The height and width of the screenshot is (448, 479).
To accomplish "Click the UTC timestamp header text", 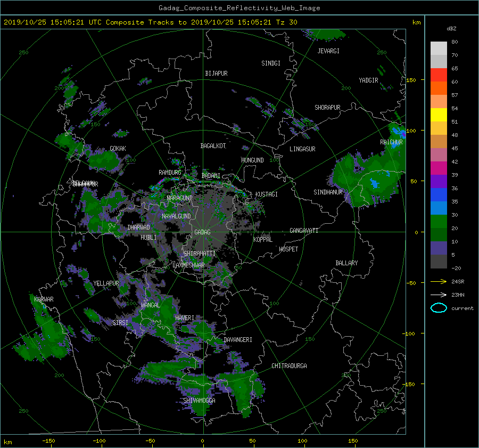I will click(x=151, y=22).
